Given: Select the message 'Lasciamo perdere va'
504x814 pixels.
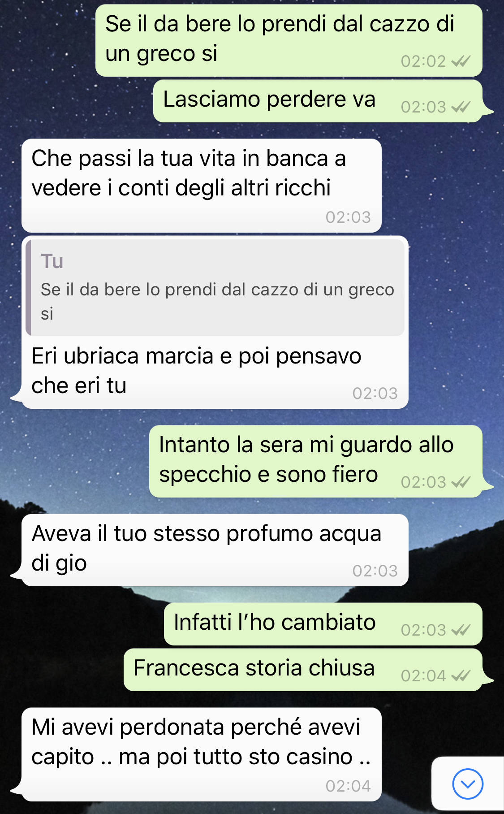Looking at the screenshot, I should tap(318, 101).
